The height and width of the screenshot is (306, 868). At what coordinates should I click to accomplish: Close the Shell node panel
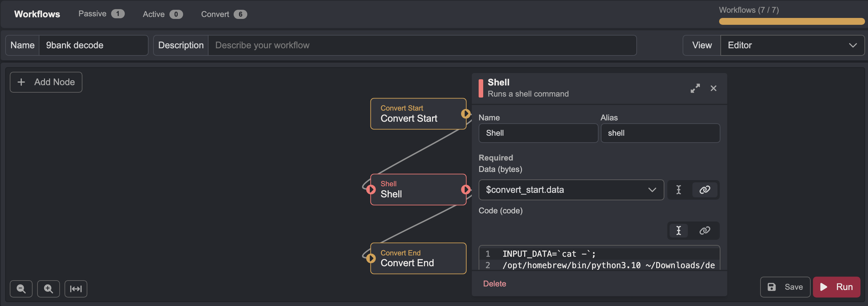click(713, 88)
